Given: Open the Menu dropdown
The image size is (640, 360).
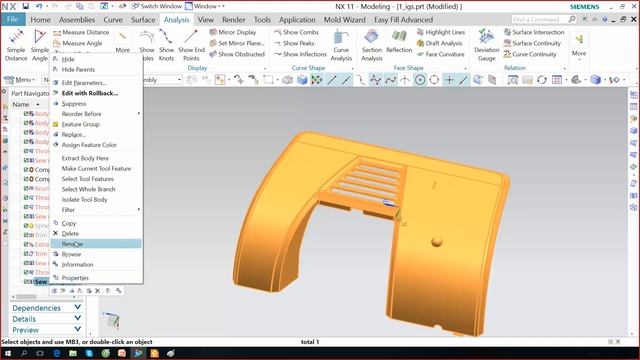Looking at the screenshot, I should pos(19,80).
